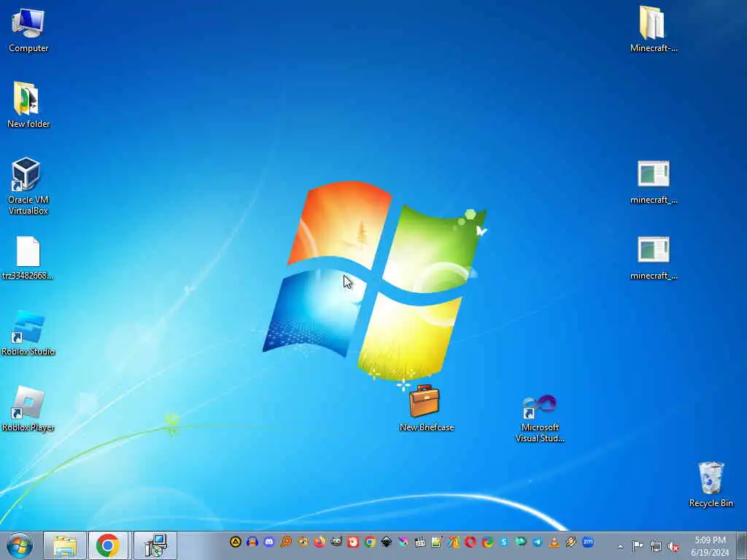Viewport: 747px width, 560px height.
Task: Open the small Chrome icon in quick launch
Action: click(370, 542)
